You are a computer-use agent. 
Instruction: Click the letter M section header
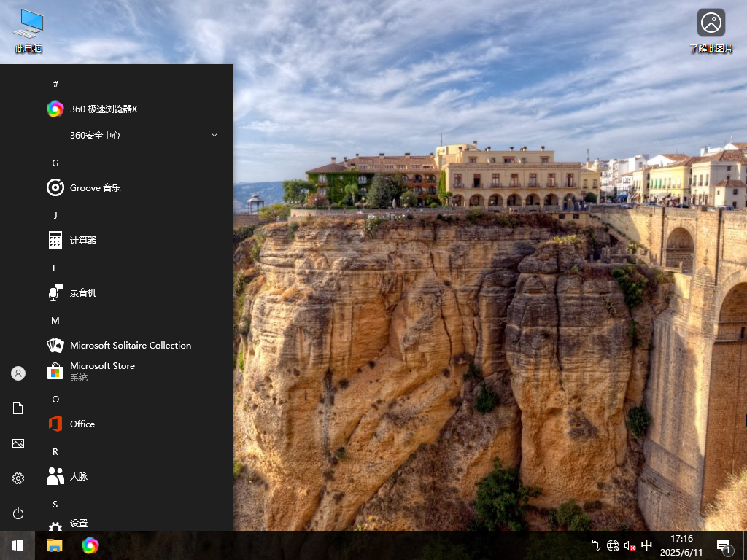[55, 320]
